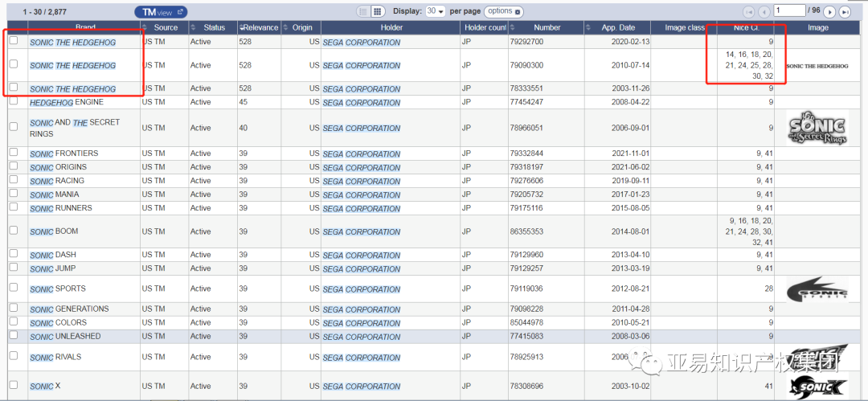
Task: Open SONIC GENERATIONS brand link
Action: pyautogui.click(x=69, y=309)
